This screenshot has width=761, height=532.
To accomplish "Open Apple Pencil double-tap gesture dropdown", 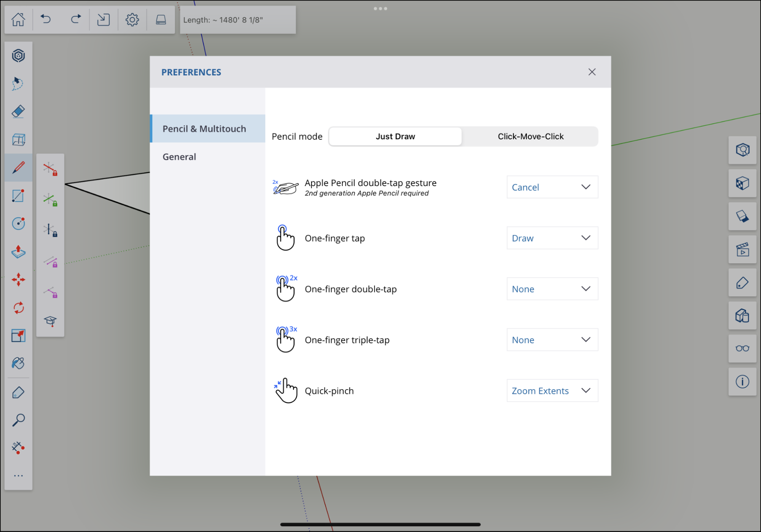I will click(x=552, y=187).
